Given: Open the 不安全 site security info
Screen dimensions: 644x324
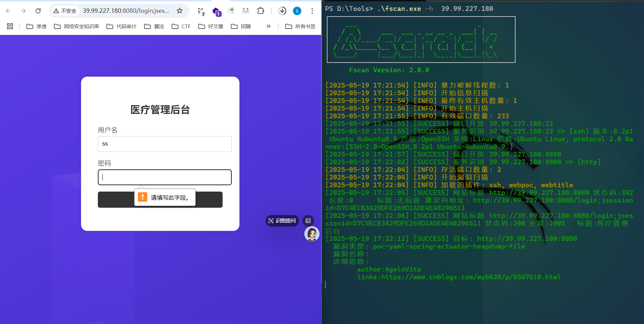Looking at the screenshot, I should pos(65,11).
